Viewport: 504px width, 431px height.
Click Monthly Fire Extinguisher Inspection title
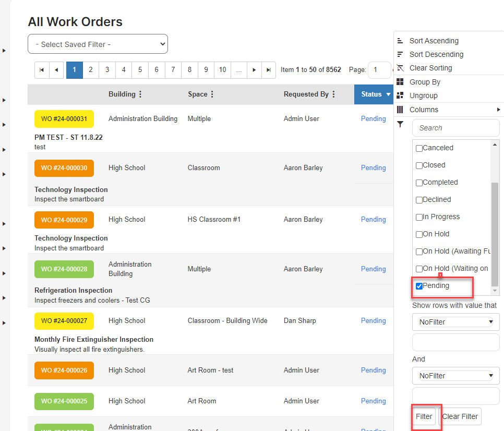(94, 339)
